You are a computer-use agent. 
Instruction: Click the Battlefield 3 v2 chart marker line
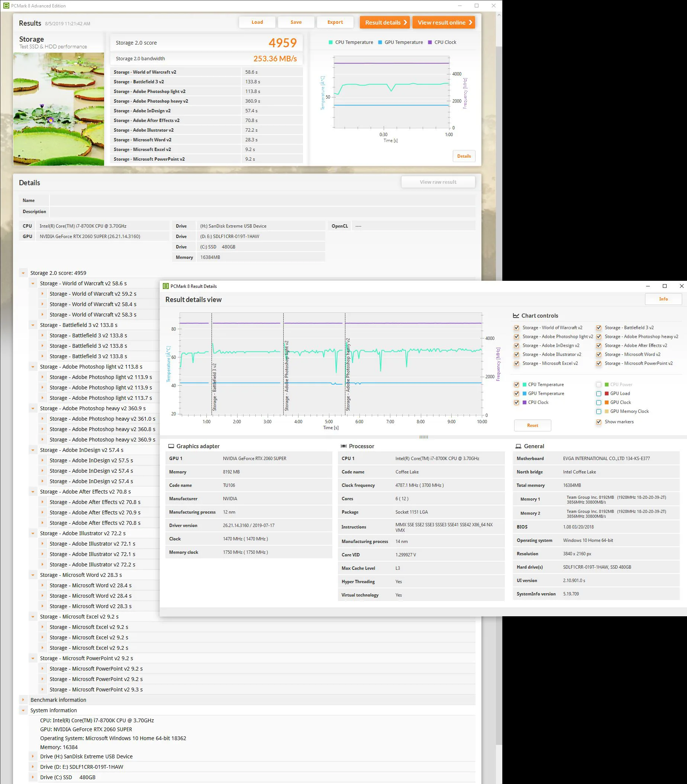point(212,364)
